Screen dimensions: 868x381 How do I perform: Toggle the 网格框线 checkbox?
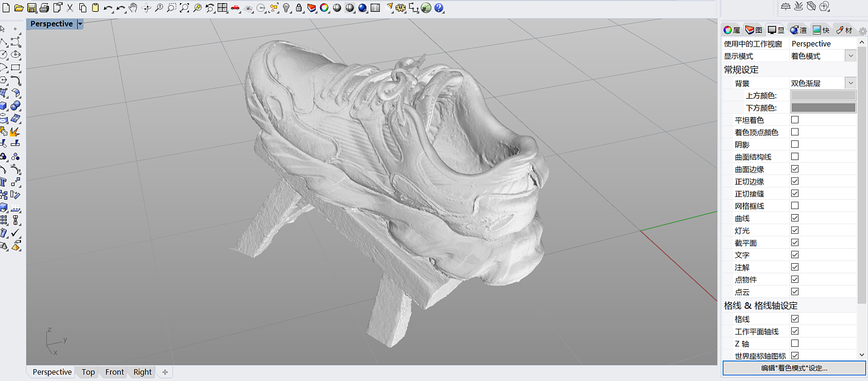(795, 206)
